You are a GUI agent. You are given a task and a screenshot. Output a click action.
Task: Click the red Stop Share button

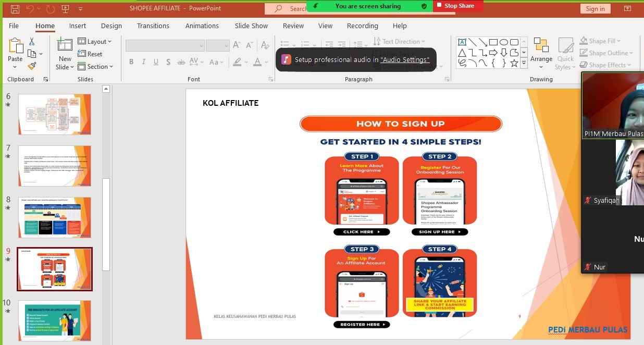click(x=458, y=6)
